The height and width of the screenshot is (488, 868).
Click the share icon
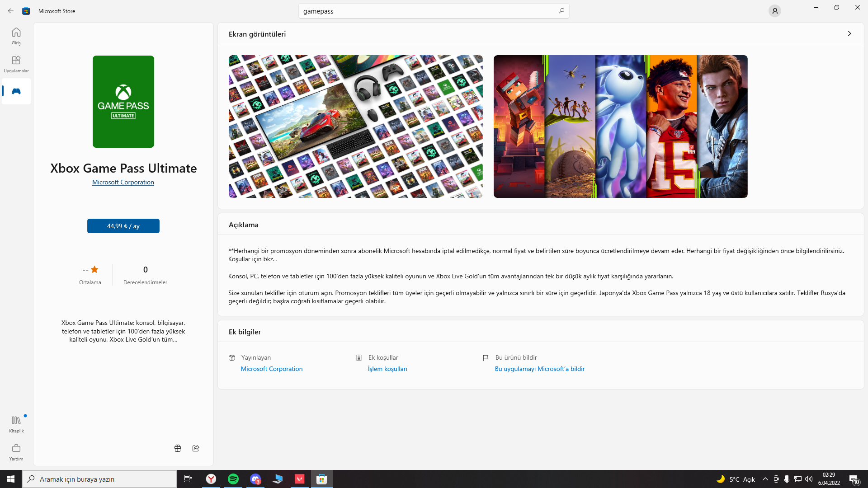tap(196, 448)
